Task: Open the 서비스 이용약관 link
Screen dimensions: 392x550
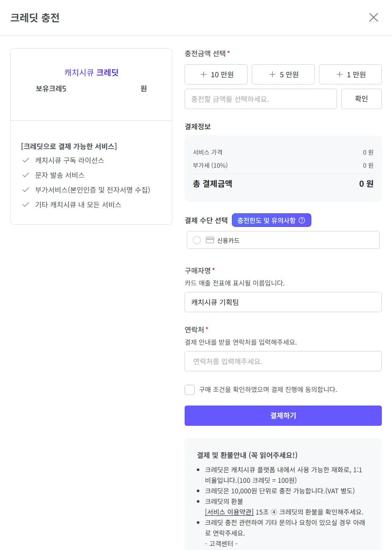Action: [229, 512]
